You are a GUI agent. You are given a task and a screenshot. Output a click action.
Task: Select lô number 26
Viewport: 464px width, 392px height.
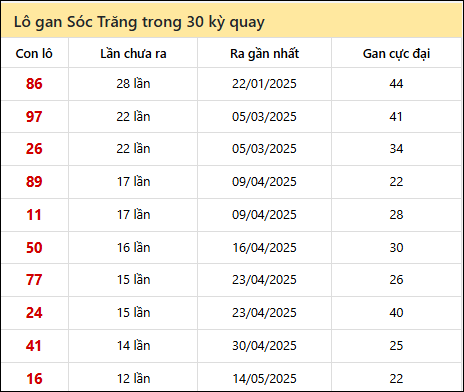click(x=34, y=149)
